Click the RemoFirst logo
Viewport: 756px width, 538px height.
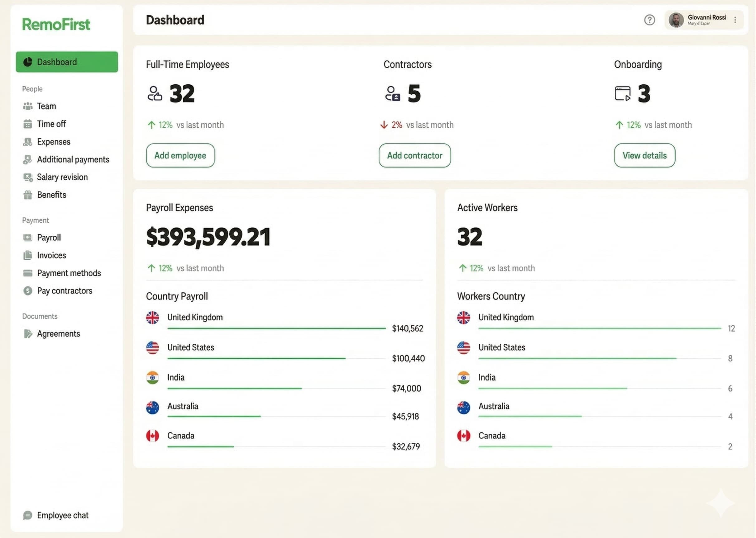tap(56, 24)
